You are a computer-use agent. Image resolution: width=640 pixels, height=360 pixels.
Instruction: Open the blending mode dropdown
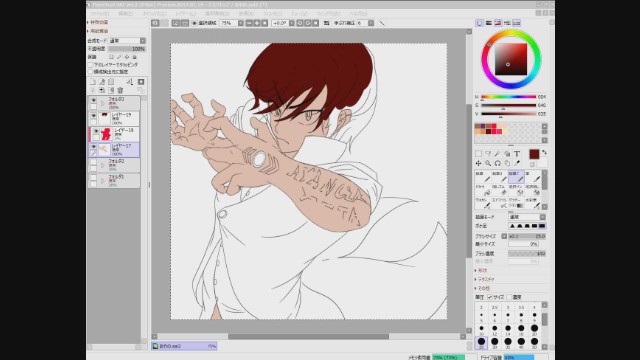click(x=127, y=41)
